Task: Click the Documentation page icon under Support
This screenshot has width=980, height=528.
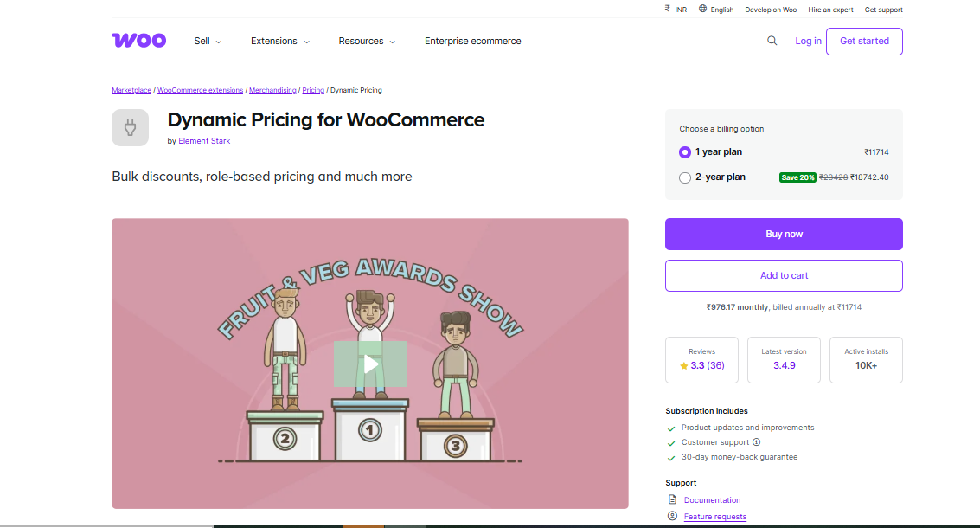Action: pos(672,499)
